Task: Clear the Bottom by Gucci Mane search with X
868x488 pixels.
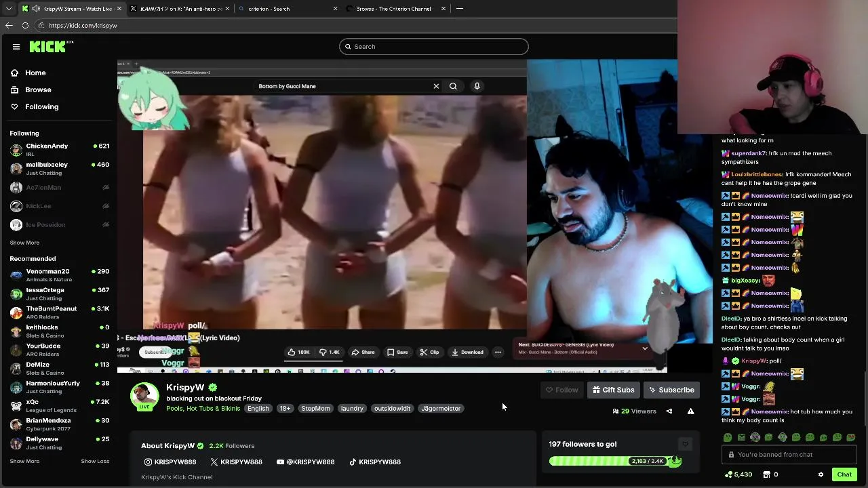Action: pyautogui.click(x=436, y=86)
